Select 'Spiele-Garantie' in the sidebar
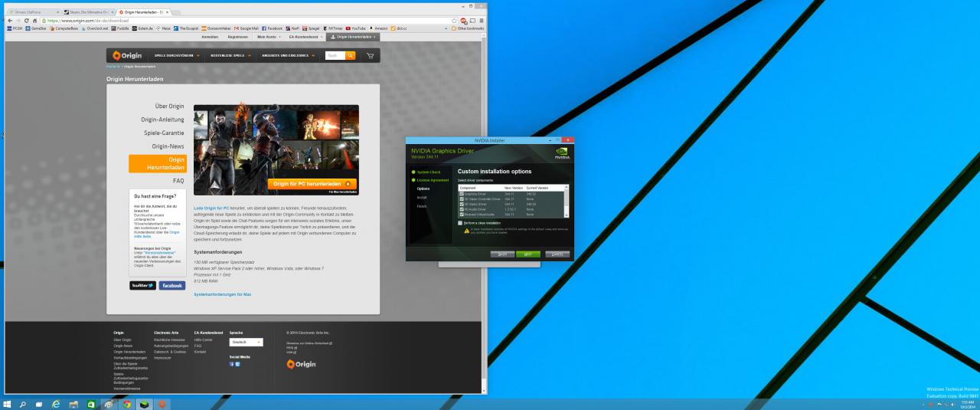980x410 pixels. [164, 133]
